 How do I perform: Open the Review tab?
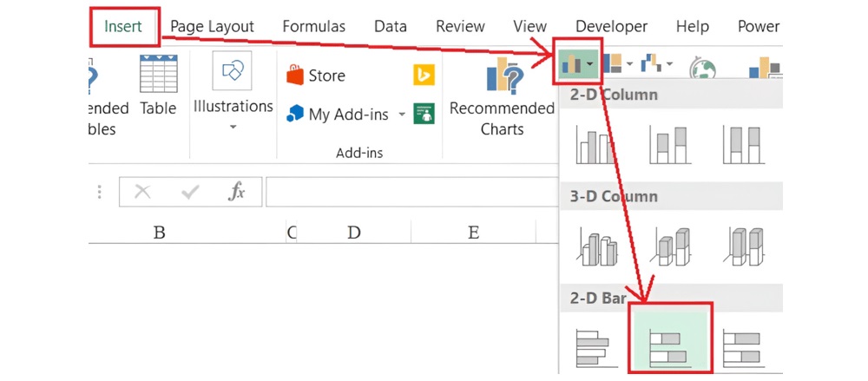click(x=460, y=27)
